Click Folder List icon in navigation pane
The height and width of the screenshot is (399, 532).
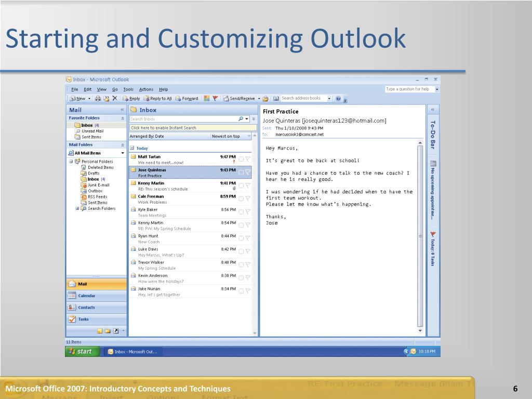(108, 331)
